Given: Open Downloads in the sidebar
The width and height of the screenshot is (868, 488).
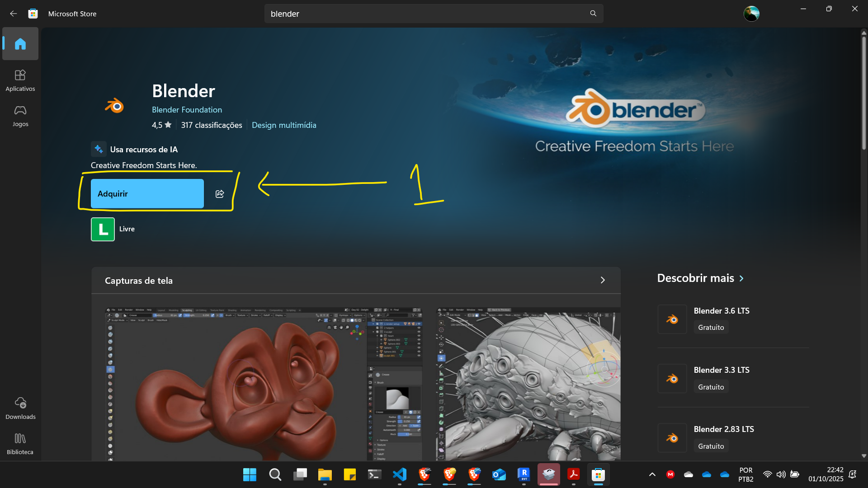Looking at the screenshot, I should [20, 408].
